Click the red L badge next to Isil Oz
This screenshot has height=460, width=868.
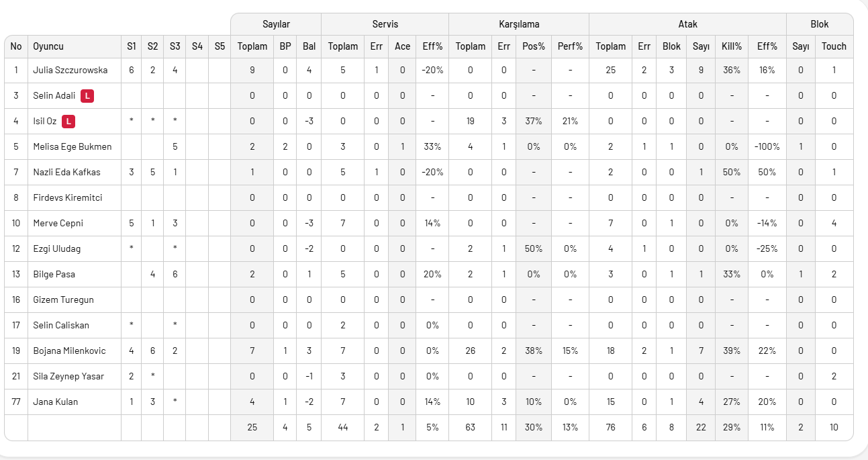tap(68, 122)
